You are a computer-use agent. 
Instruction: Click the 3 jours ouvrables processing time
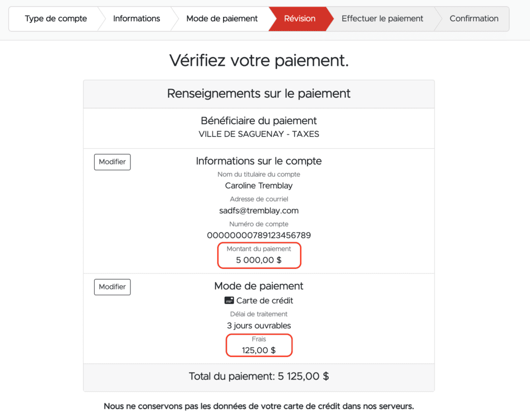259,326
